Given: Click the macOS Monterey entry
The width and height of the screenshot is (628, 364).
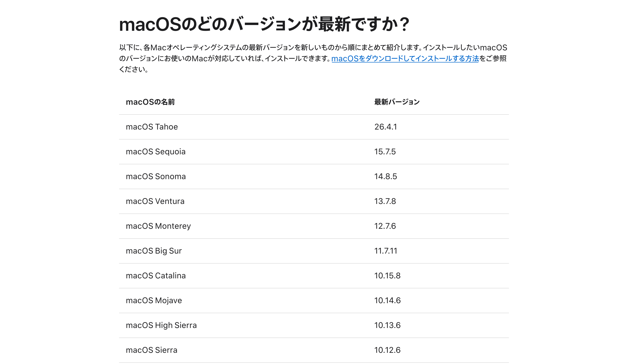Looking at the screenshot, I should (158, 226).
